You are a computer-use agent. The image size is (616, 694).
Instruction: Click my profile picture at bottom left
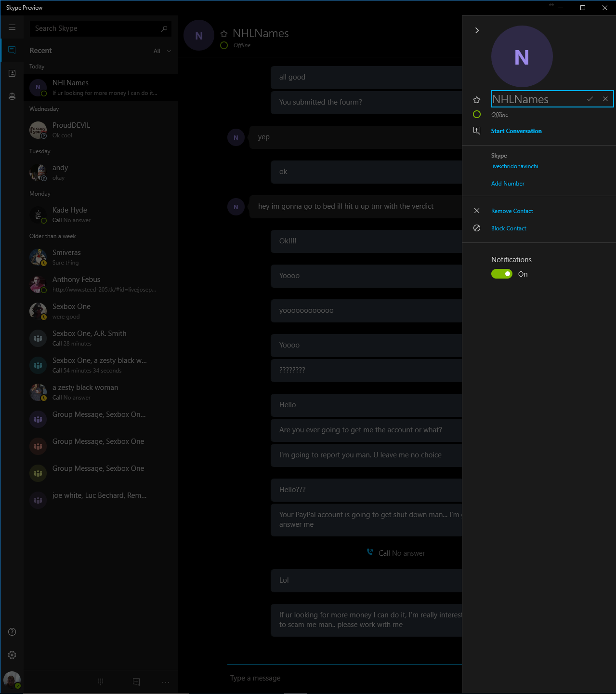tap(12, 680)
